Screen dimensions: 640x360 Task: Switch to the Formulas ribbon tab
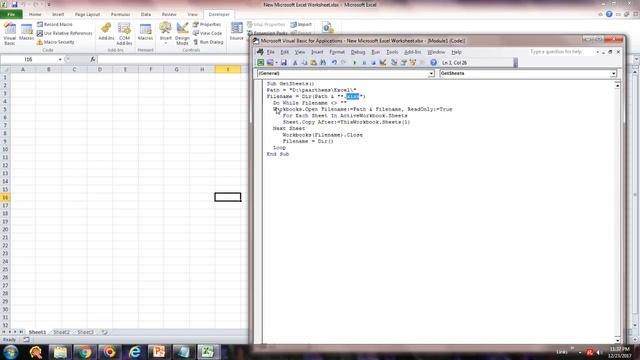[120, 14]
